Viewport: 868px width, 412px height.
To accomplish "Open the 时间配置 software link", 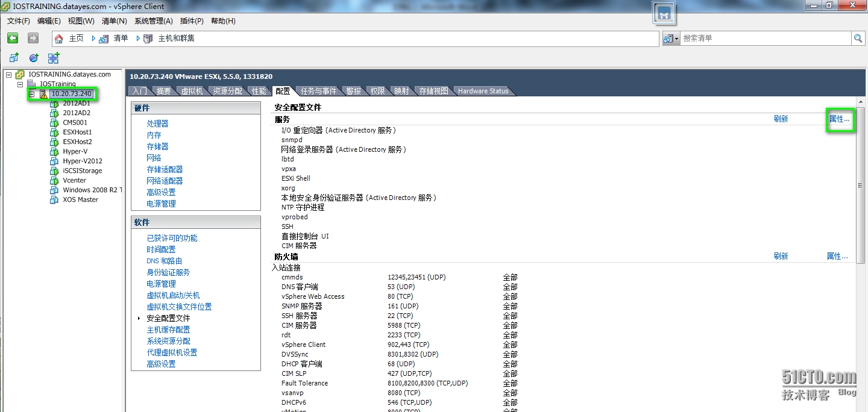I will (x=161, y=249).
